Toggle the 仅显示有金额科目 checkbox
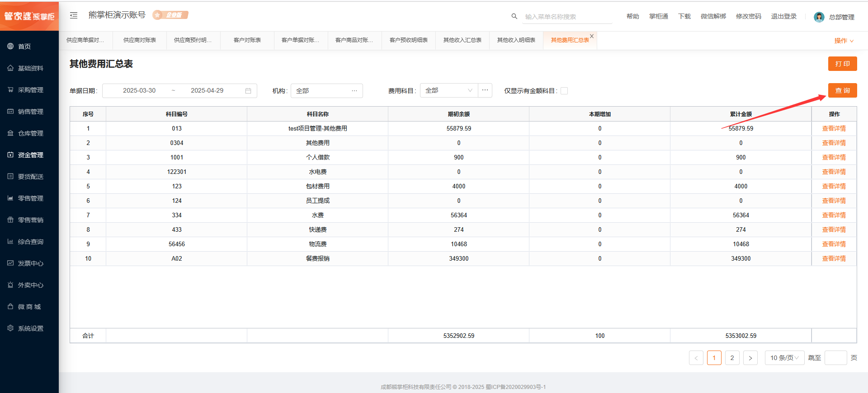 click(564, 91)
